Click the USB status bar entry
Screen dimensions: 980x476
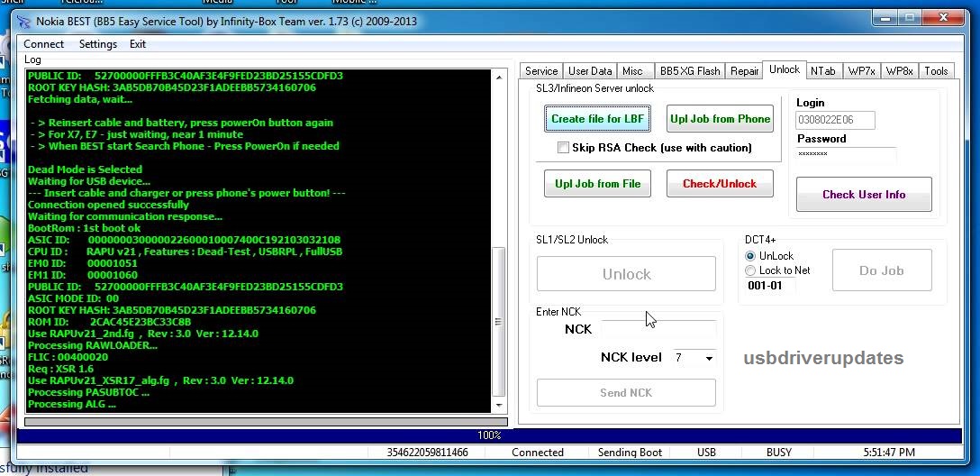[x=706, y=453]
